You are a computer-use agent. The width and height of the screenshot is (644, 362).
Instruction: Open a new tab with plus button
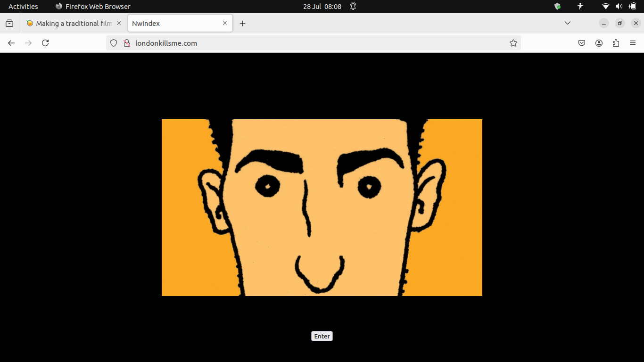242,23
